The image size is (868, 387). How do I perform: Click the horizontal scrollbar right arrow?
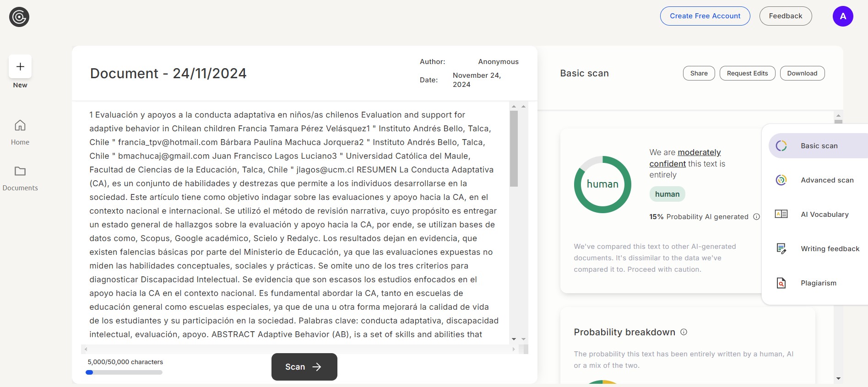coord(514,349)
